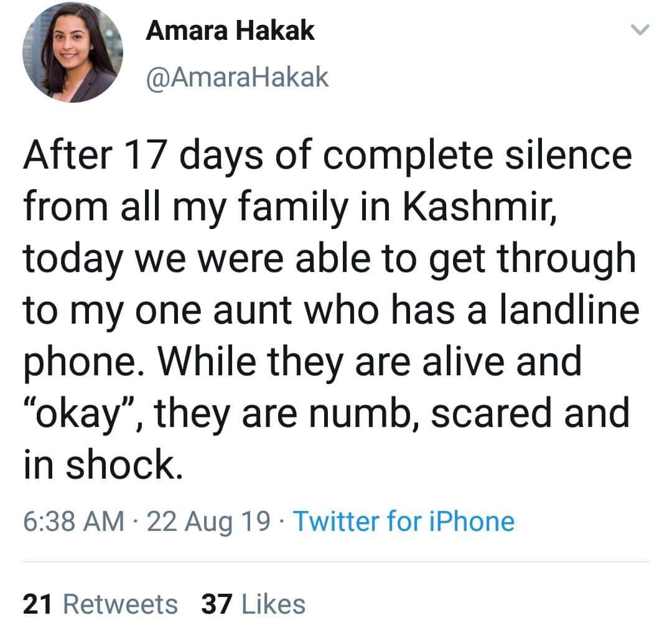View the Retweets list
This screenshot has height=628, width=672.
121,604
